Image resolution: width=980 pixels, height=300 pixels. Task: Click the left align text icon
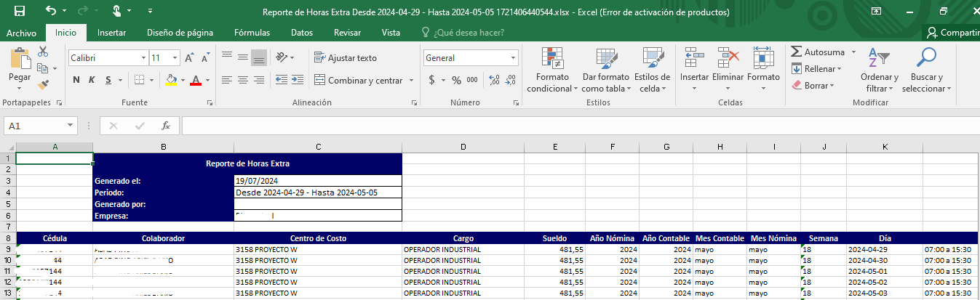tap(226, 80)
